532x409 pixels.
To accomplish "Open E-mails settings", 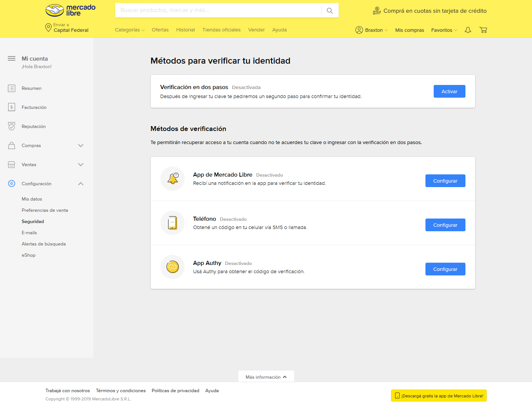I will [x=29, y=233].
